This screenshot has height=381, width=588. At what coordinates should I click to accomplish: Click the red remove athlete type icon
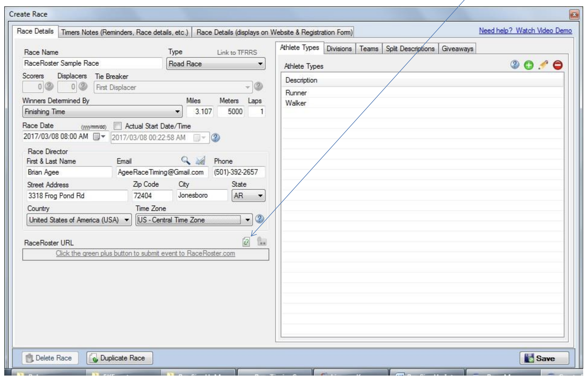click(x=557, y=65)
